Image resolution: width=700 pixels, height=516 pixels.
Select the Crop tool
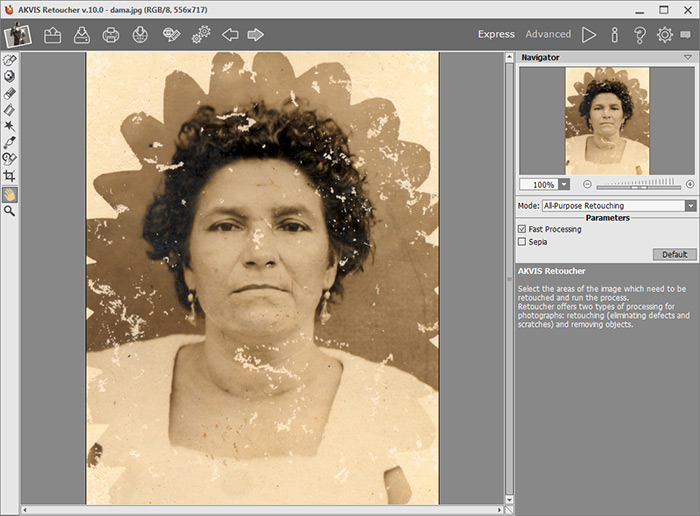(x=9, y=175)
